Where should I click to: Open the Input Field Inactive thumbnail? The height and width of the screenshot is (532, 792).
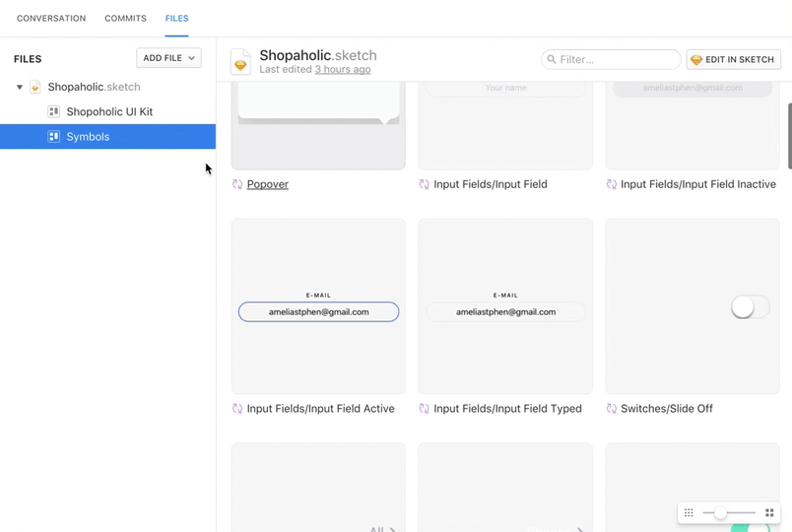(693, 125)
